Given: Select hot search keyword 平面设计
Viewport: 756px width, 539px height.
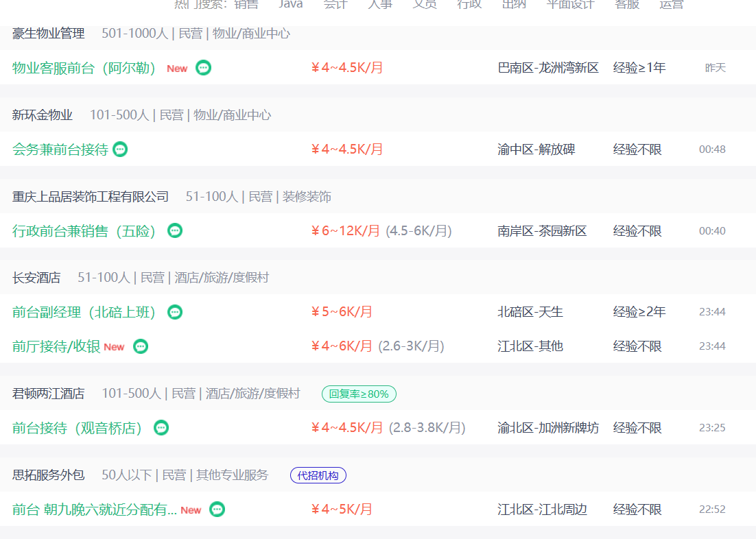Looking at the screenshot, I should (x=570, y=4).
